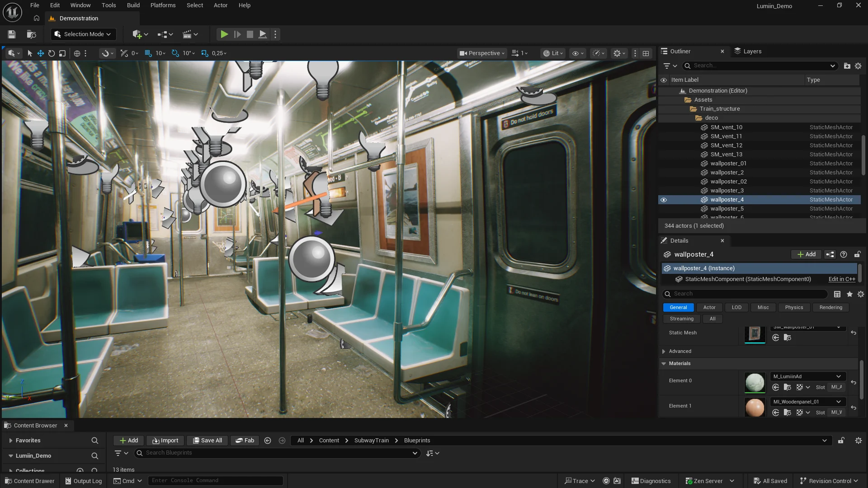
Task: Open Blueprint/Add Component icon beside Add in Details
Action: click(x=830, y=254)
